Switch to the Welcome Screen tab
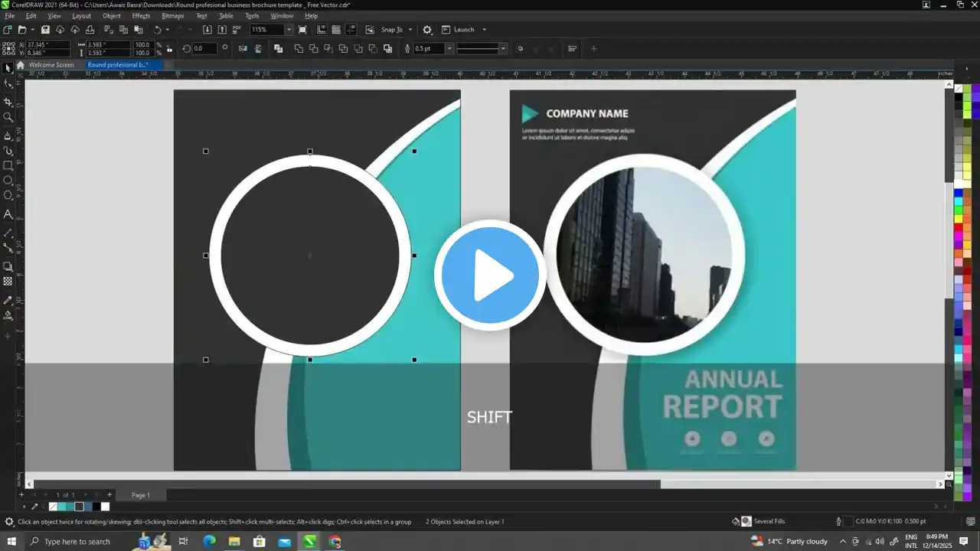This screenshot has height=551, width=980. pos(51,65)
